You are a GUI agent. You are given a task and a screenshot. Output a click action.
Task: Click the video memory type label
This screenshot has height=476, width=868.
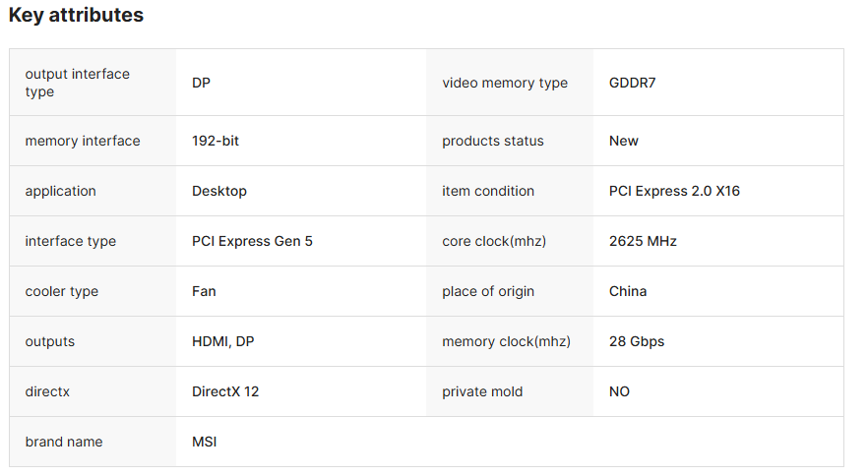[505, 83]
